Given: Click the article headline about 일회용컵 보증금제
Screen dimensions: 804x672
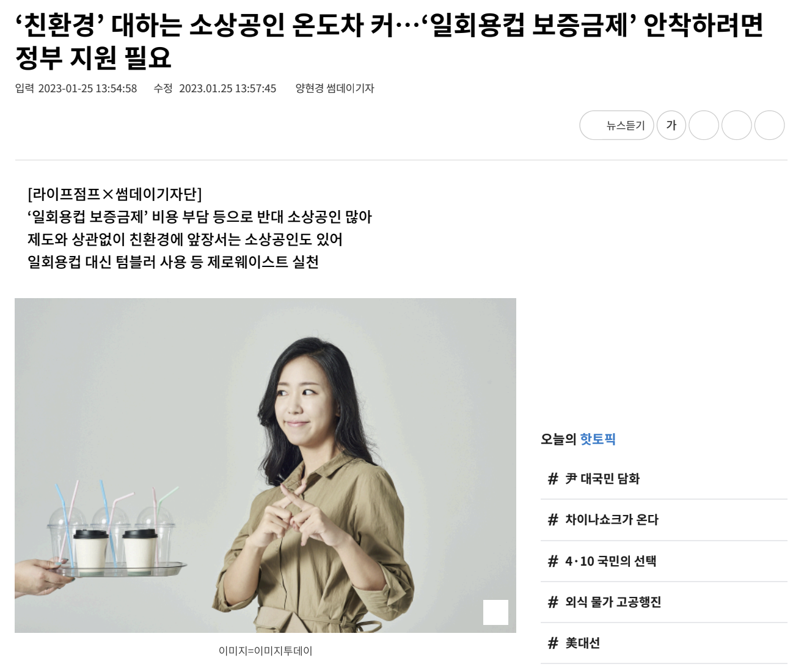Looking at the screenshot, I should 389,42.
